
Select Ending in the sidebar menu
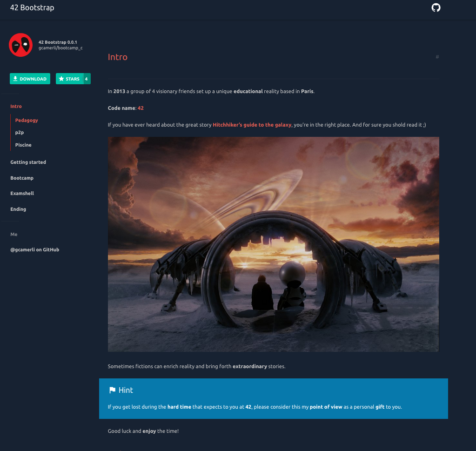tap(18, 209)
